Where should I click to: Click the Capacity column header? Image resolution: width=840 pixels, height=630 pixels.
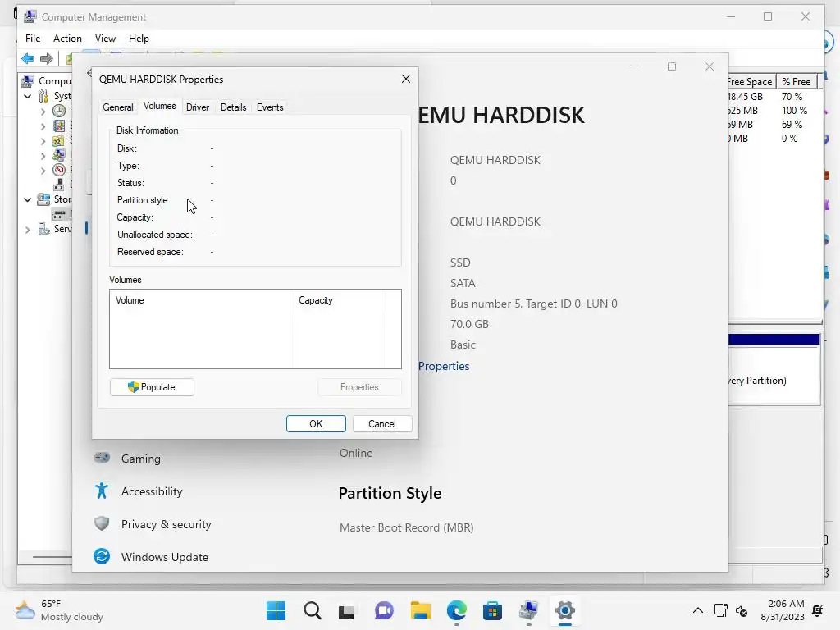point(340,300)
